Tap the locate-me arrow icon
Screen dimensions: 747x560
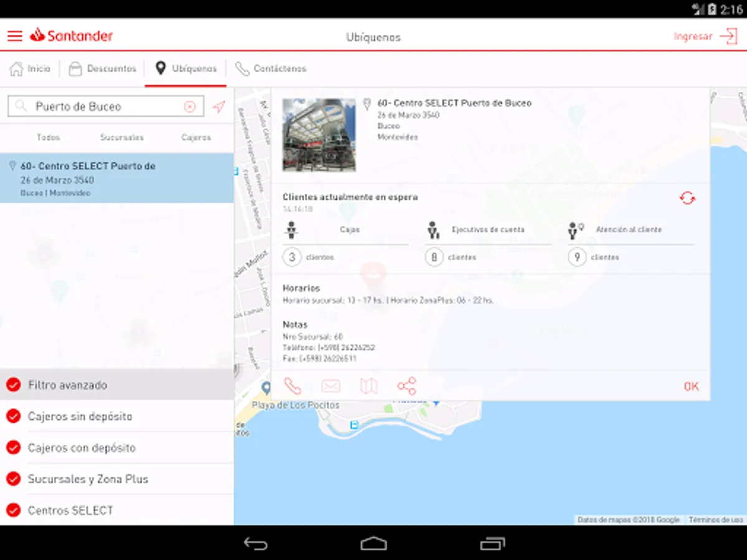218,106
